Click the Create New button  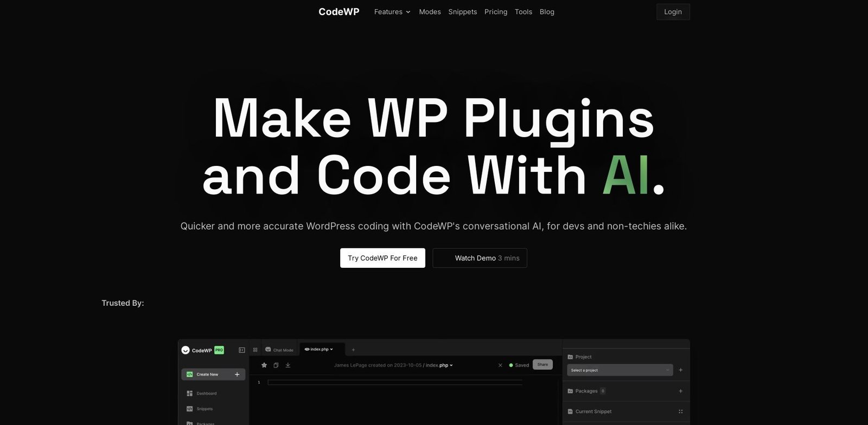pyautogui.click(x=213, y=375)
